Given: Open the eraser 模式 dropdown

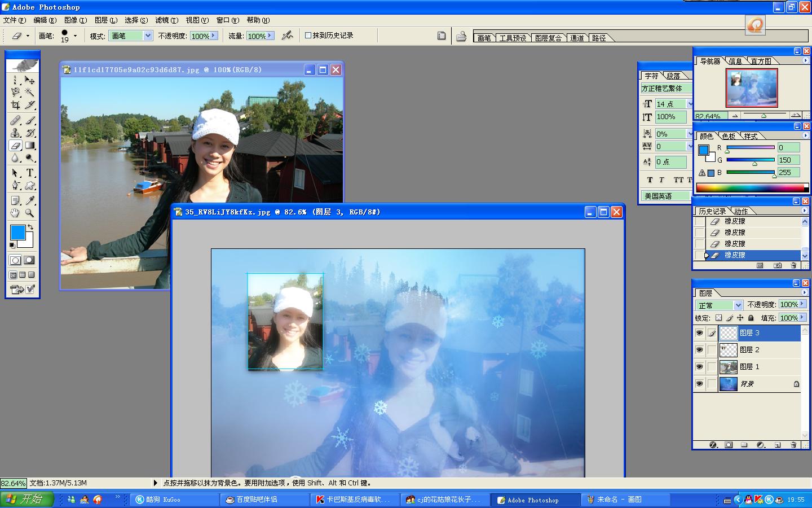Looking at the screenshot, I should [x=148, y=36].
